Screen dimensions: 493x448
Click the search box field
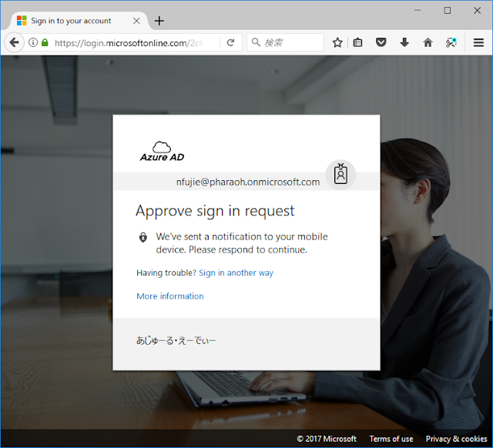click(285, 42)
